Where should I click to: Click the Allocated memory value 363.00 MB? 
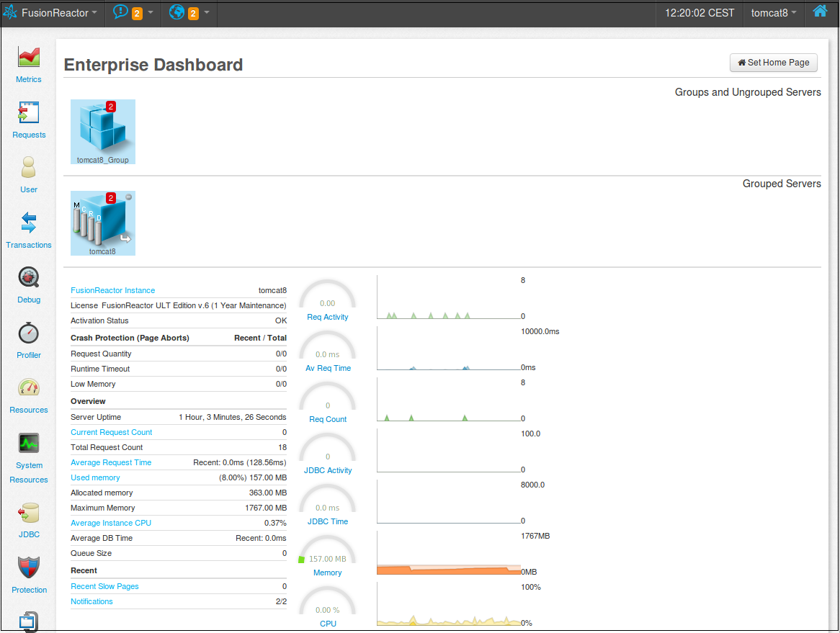click(x=268, y=493)
